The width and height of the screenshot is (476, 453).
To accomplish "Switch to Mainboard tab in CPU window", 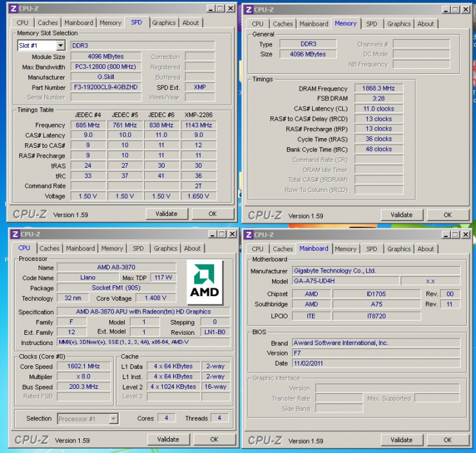I will 80,248.
